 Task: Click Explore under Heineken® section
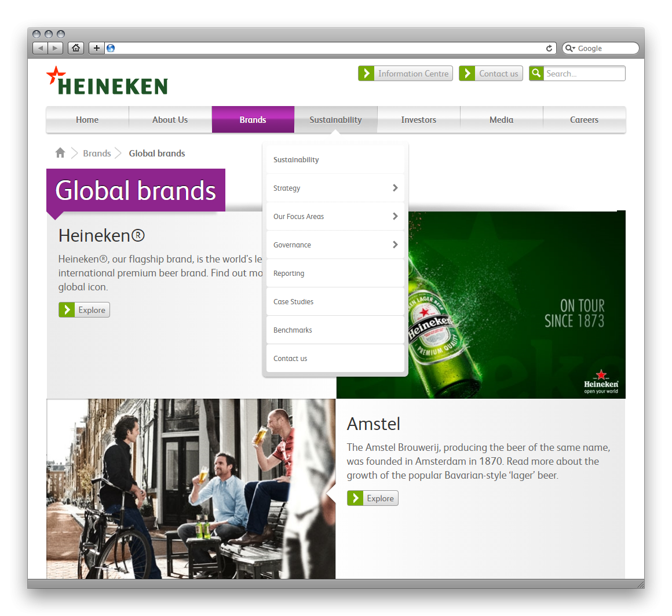[84, 309]
